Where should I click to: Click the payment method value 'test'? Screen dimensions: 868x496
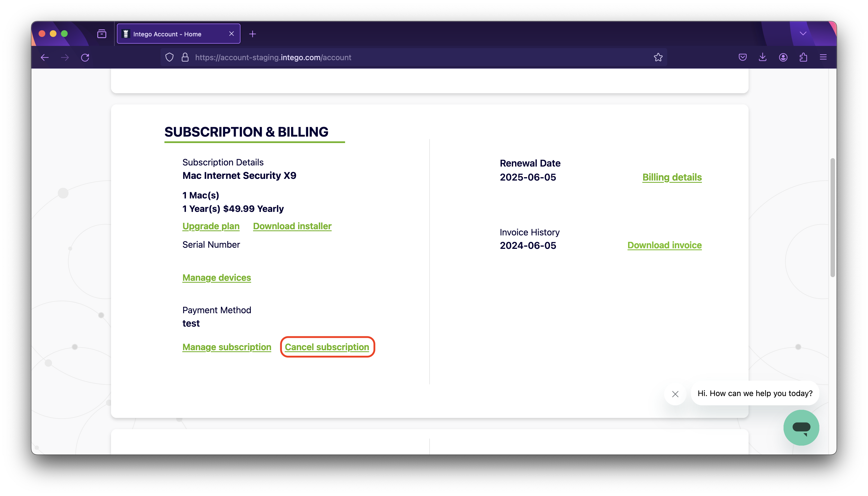(191, 324)
